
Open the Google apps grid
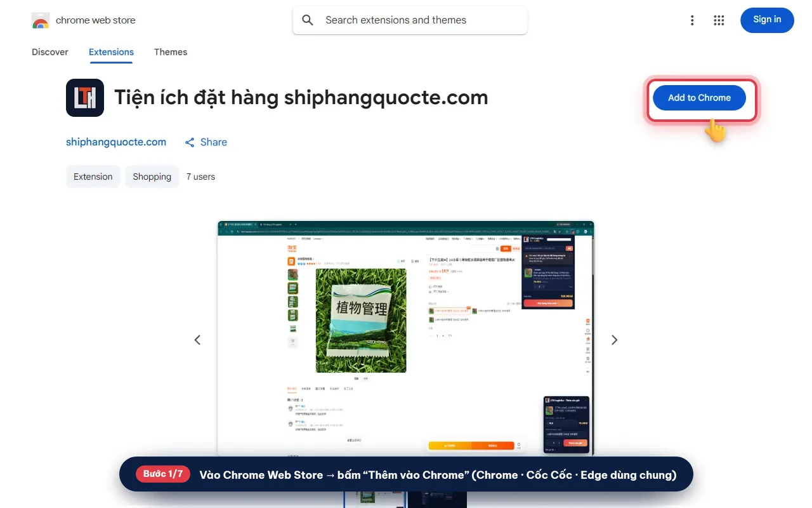coord(719,20)
